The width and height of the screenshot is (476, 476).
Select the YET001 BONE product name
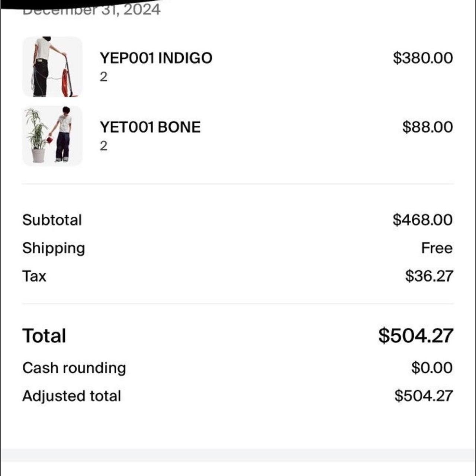(x=150, y=126)
